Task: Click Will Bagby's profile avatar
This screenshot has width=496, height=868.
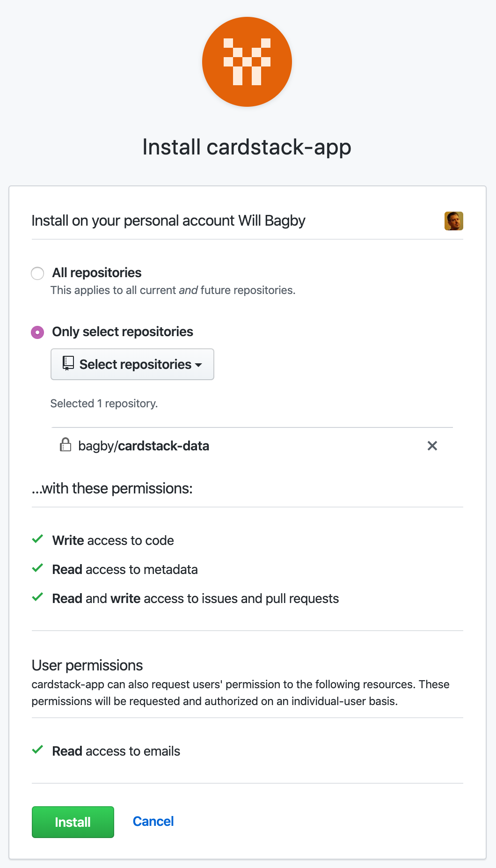Action: pos(453,221)
